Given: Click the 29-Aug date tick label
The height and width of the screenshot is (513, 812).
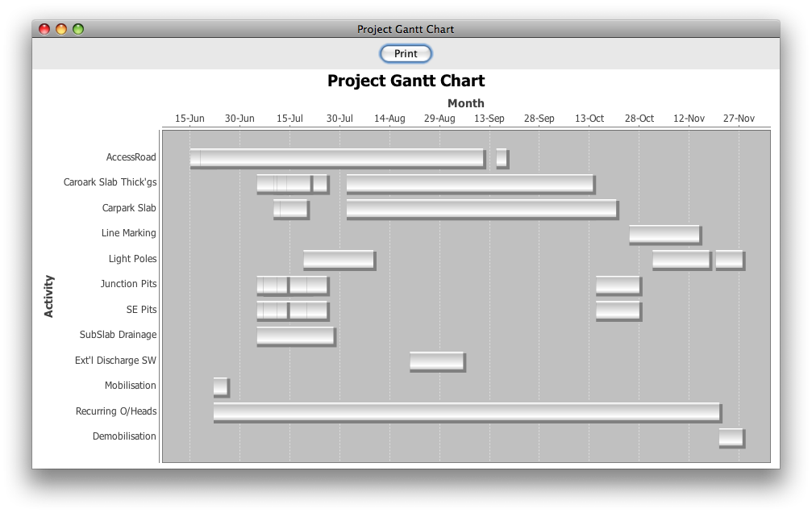Looking at the screenshot, I should point(439,118).
